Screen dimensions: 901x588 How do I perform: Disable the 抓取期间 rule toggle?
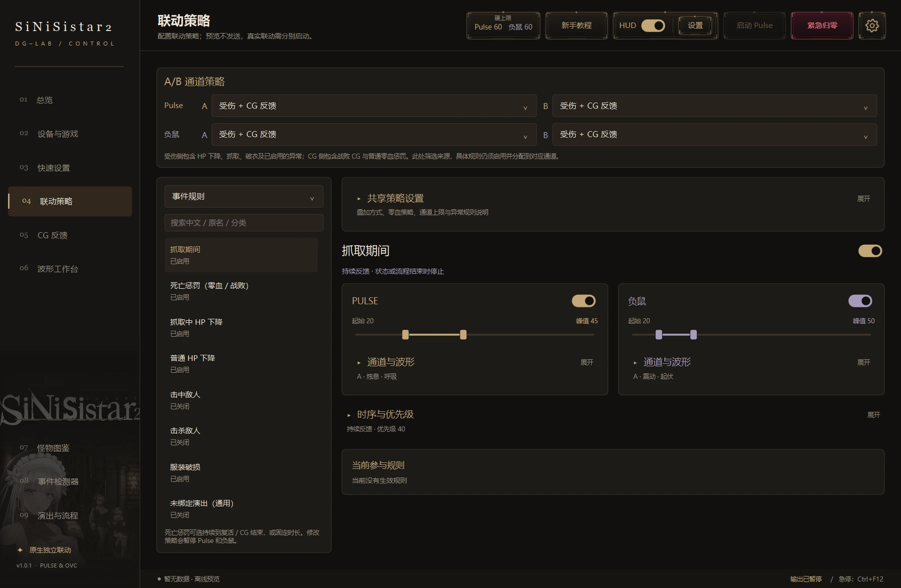870,251
